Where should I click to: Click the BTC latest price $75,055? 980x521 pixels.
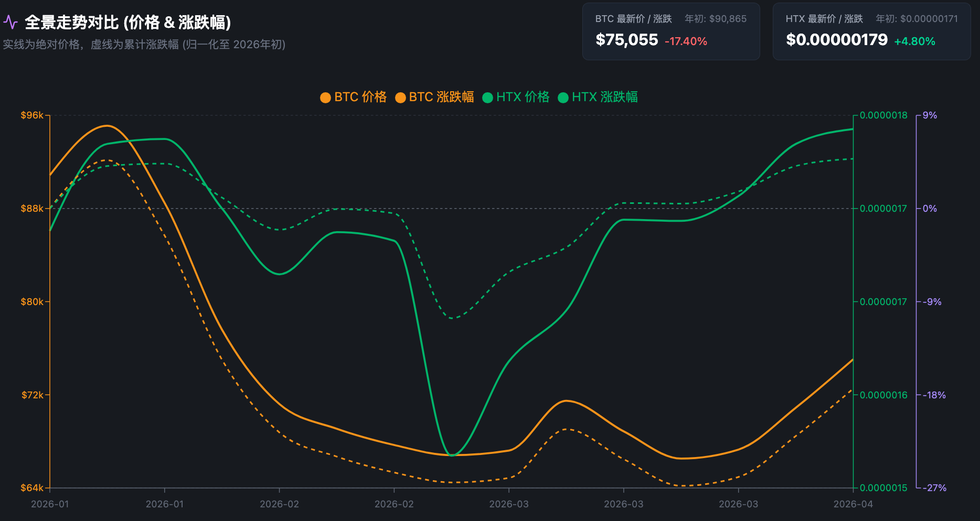tap(626, 40)
